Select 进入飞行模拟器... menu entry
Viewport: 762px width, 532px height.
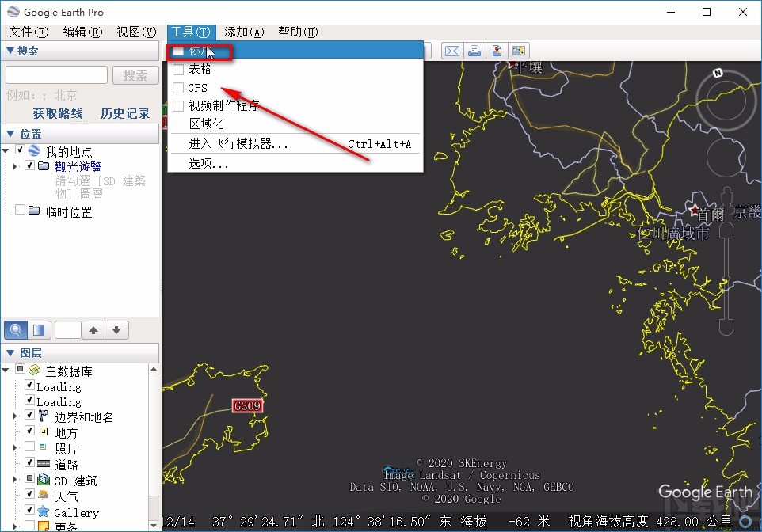click(295, 144)
